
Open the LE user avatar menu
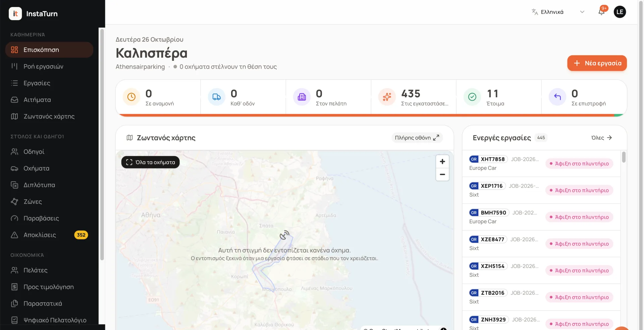[620, 12]
